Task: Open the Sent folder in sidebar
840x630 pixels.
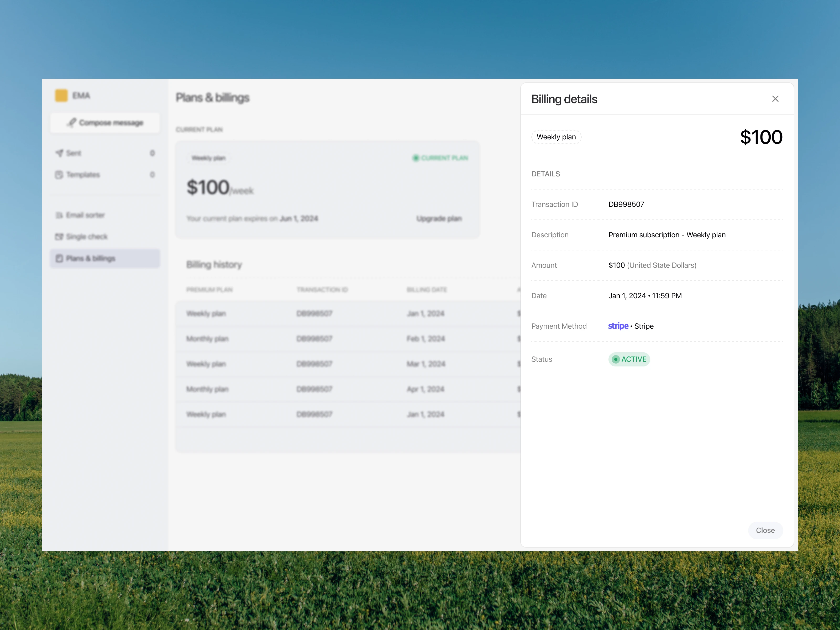Action: 74,153
